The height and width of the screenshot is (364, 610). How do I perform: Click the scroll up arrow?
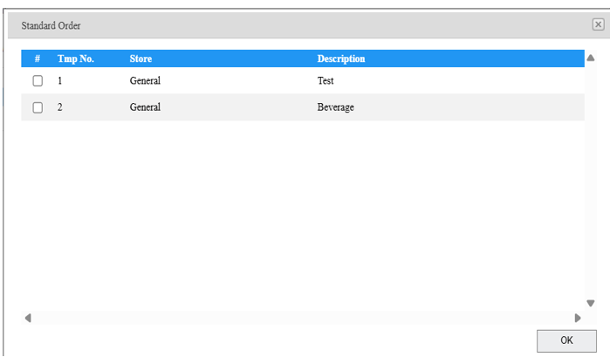click(591, 58)
